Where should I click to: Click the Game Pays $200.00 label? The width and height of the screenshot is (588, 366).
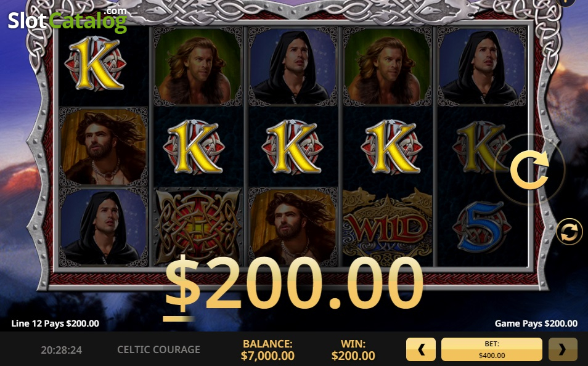536,323
